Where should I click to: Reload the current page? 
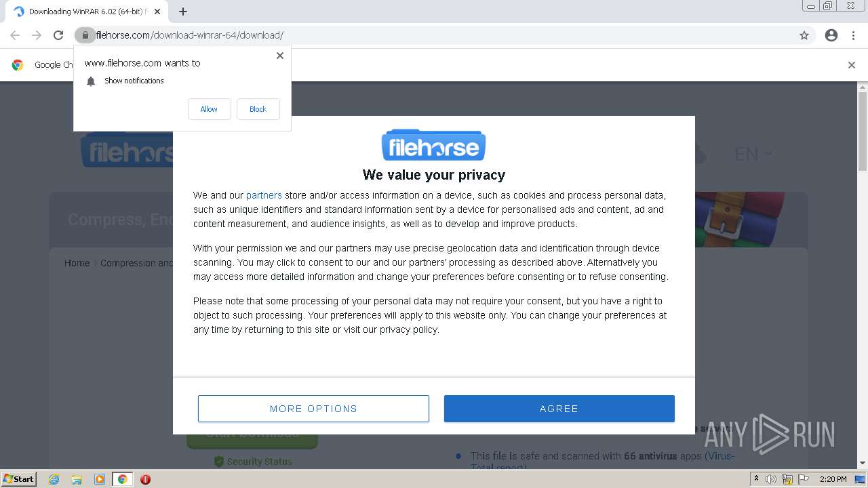(58, 35)
